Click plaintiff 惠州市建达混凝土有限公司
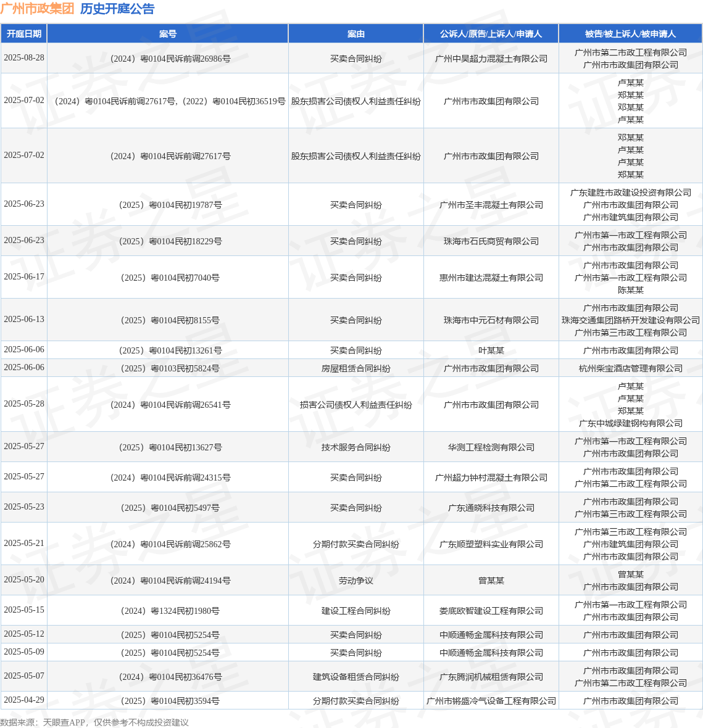This screenshot has height=728, width=703. [x=491, y=278]
